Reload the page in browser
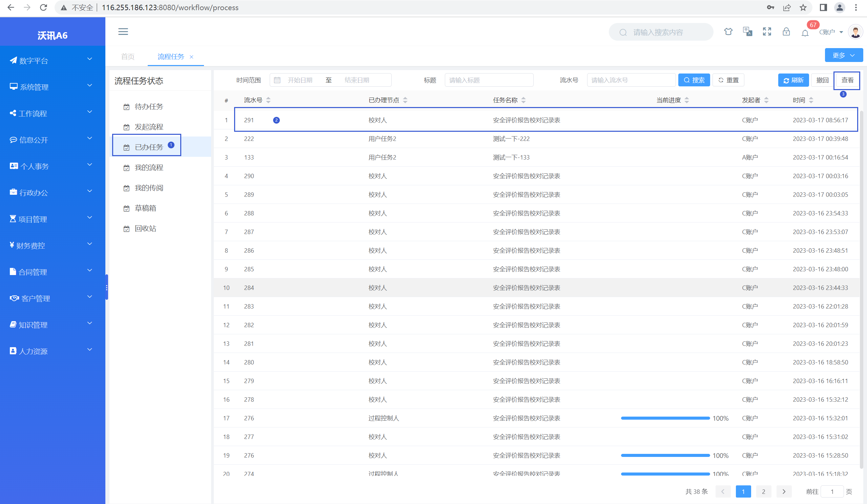The height and width of the screenshot is (504, 867). coord(43,7)
